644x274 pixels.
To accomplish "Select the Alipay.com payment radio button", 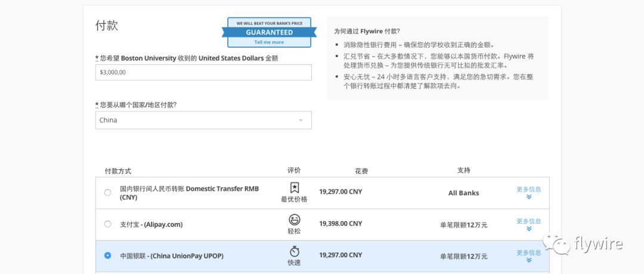I will pyautogui.click(x=107, y=224).
